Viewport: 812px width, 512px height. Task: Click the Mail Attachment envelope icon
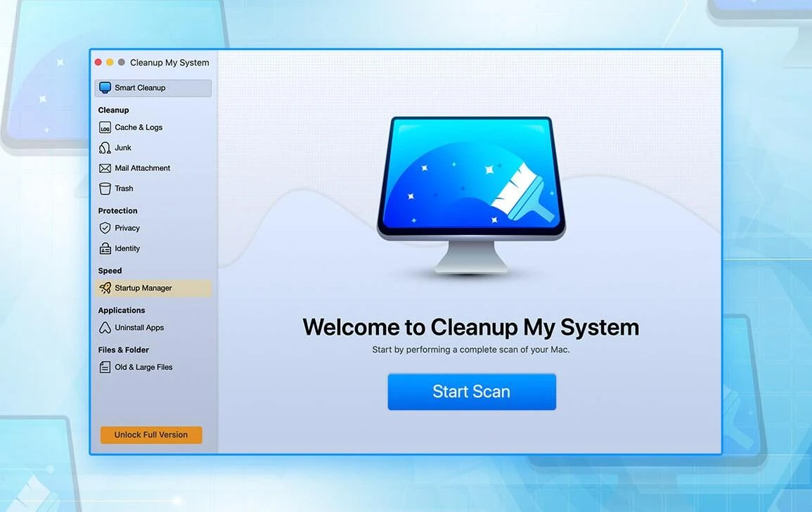pyautogui.click(x=105, y=168)
